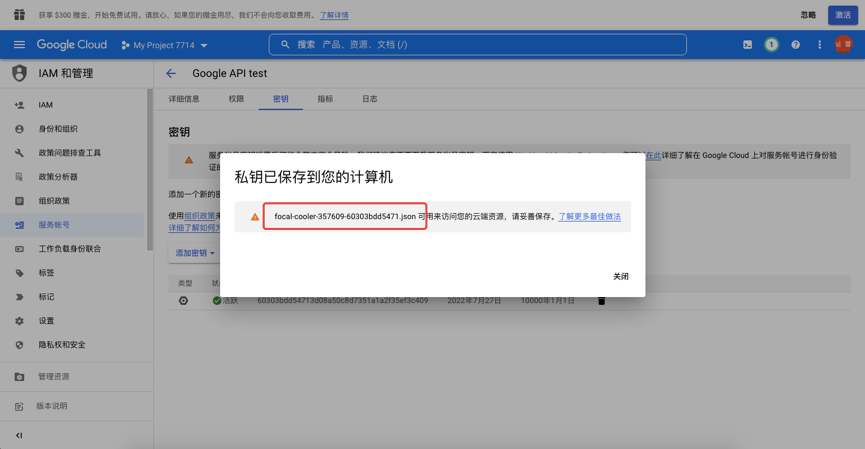This screenshot has width=865, height=449.
Task: Click 关闭 to close the dialog
Action: pos(620,276)
